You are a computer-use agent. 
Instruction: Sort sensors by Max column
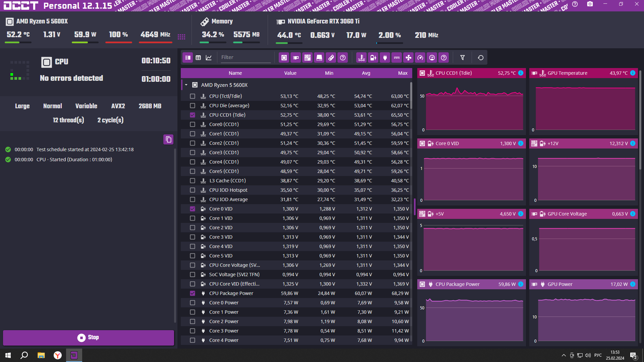[x=403, y=73]
